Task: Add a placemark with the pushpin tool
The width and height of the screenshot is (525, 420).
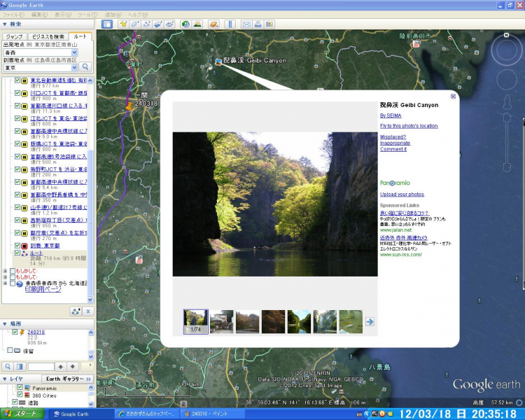Action: click(123, 24)
